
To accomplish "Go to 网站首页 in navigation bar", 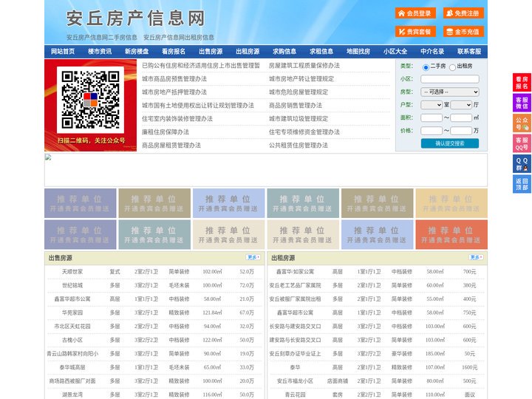I will click(63, 52).
